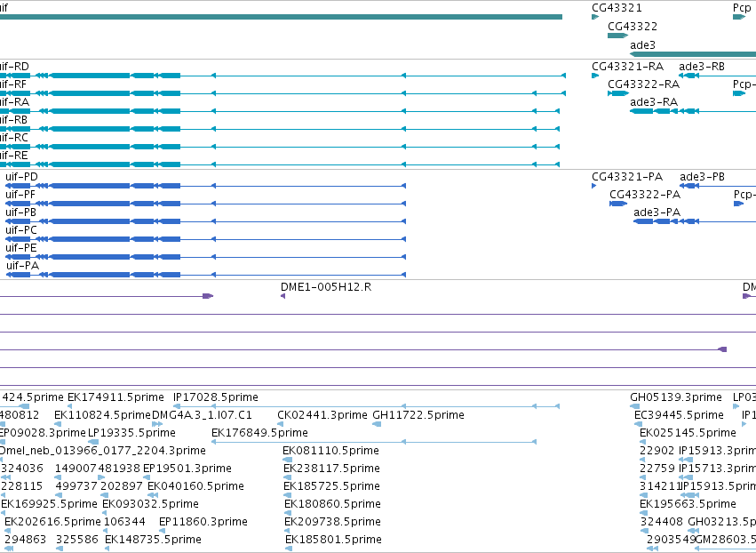Screen dimensions: 756x553
Task: Select the CG43321 gene label
Action: [617, 8]
